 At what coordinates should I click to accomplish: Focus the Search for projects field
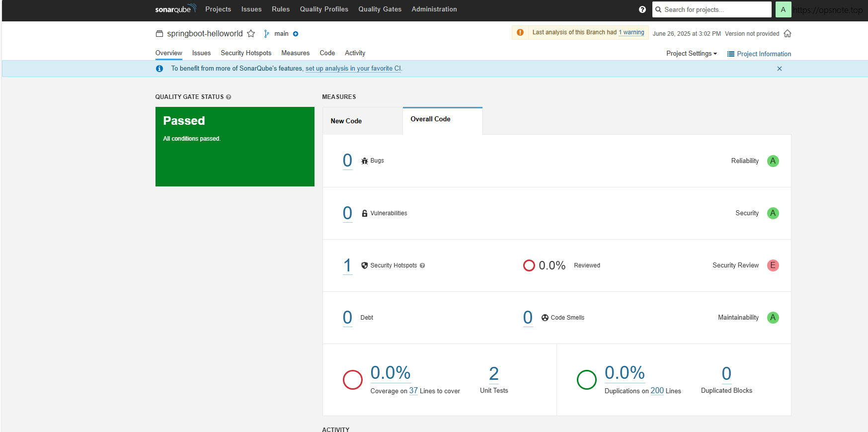[x=711, y=9]
